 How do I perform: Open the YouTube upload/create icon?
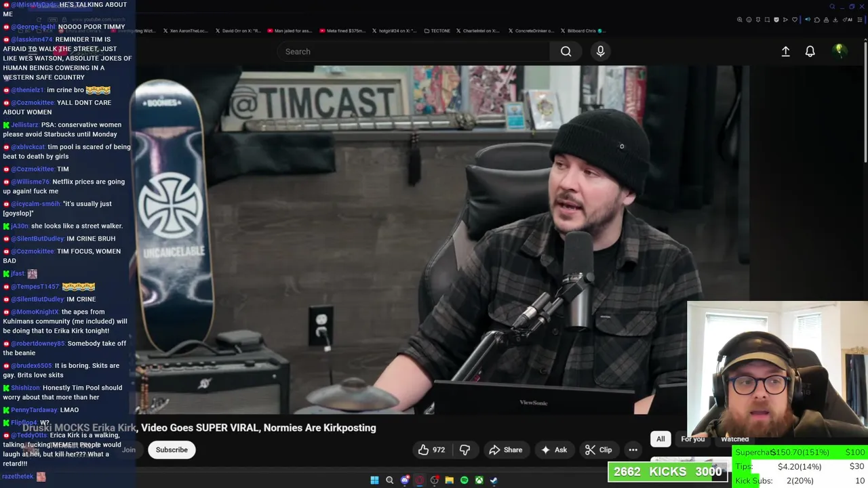(x=785, y=52)
